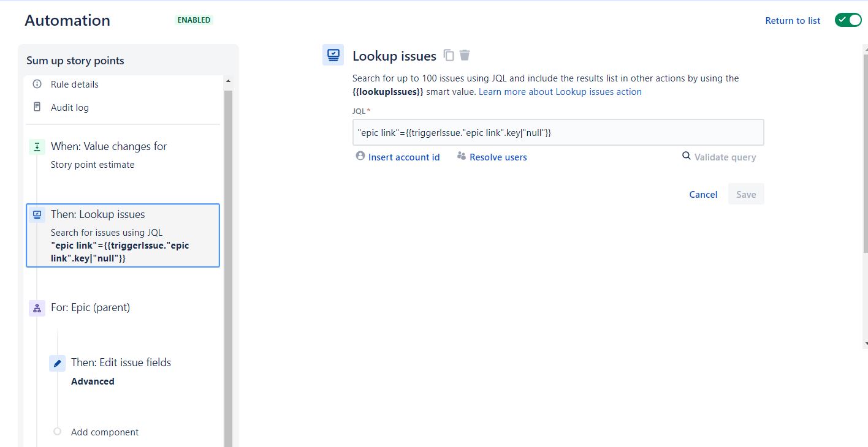Screen dimensions: 868x447
Task: Click into the JQL input field
Action: pyautogui.click(x=558, y=132)
